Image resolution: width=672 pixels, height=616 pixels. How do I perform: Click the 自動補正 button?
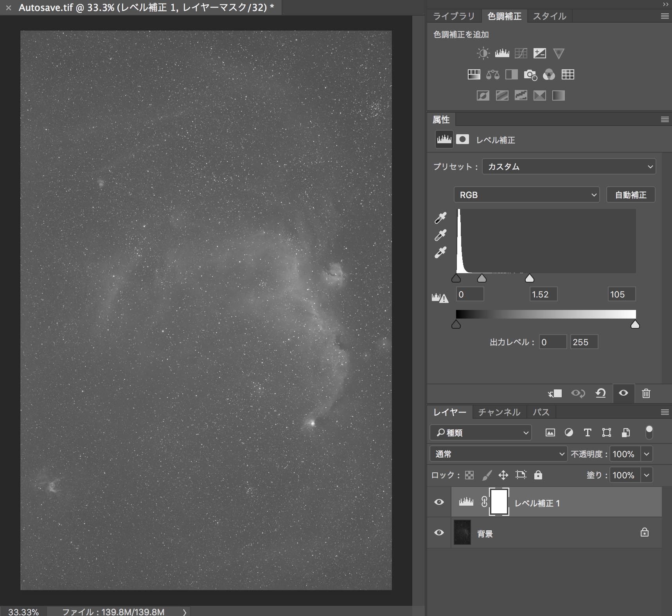(630, 195)
